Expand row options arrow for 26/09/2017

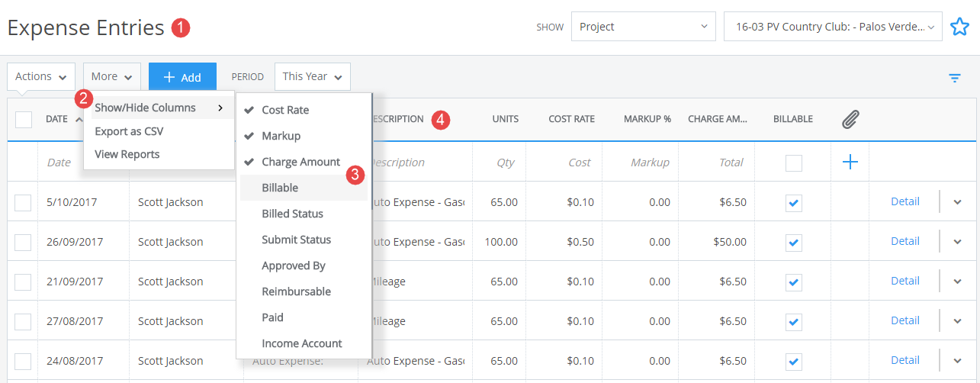tap(958, 242)
